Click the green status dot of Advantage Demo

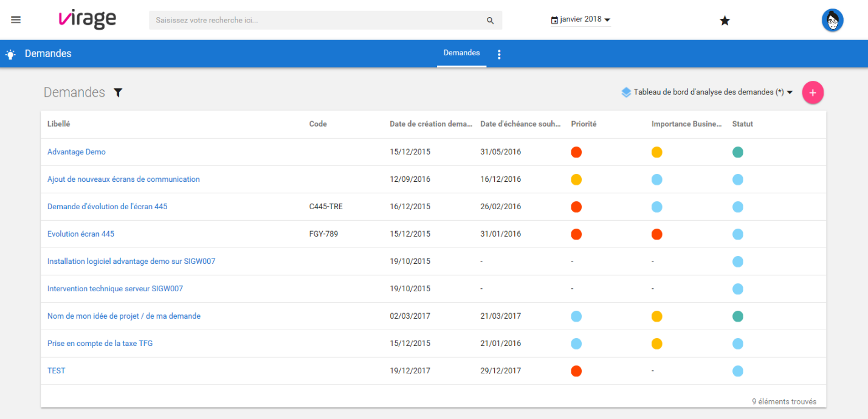(x=738, y=151)
